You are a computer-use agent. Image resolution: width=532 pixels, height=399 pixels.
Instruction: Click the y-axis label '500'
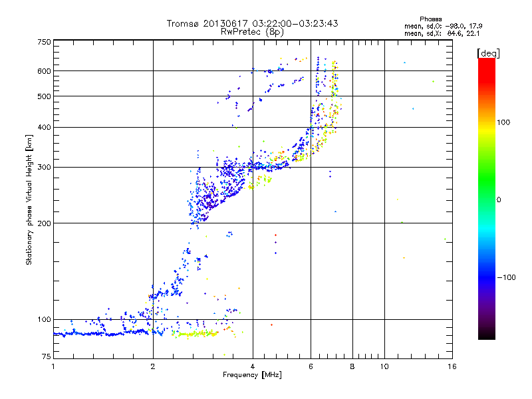click(x=44, y=96)
